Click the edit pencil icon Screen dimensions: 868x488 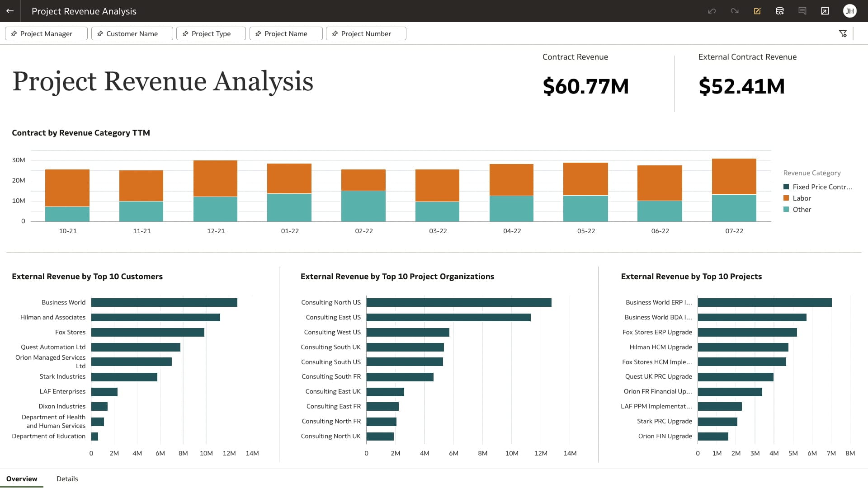point(757,11)
